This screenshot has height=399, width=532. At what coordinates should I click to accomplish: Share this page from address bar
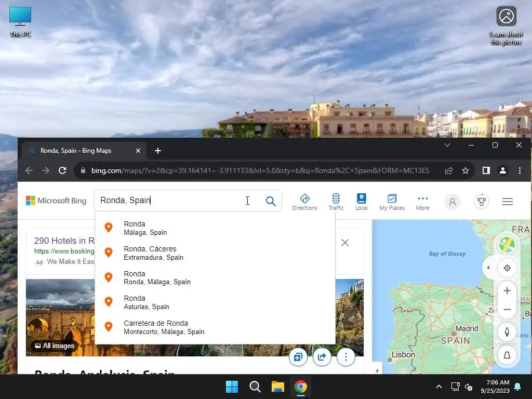click(448, 170)
